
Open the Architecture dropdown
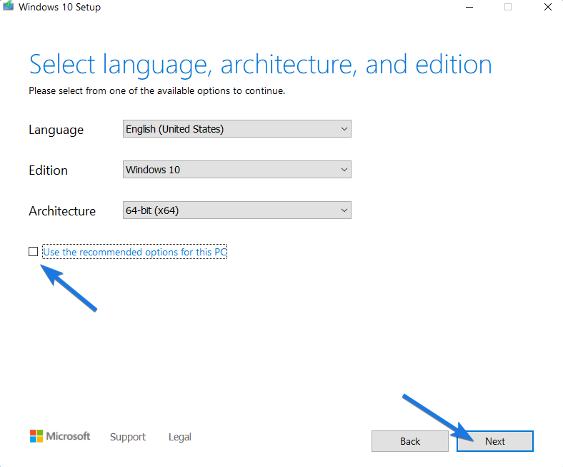coord(237,210)
